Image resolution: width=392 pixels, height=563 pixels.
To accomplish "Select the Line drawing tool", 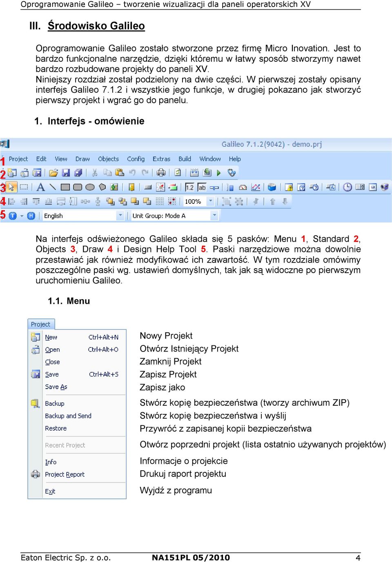I will [53, 187].
